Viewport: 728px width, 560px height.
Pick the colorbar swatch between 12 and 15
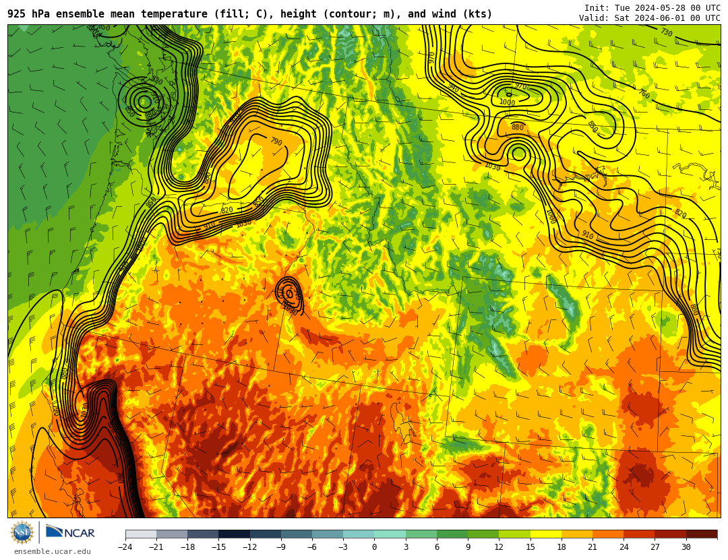514,534
